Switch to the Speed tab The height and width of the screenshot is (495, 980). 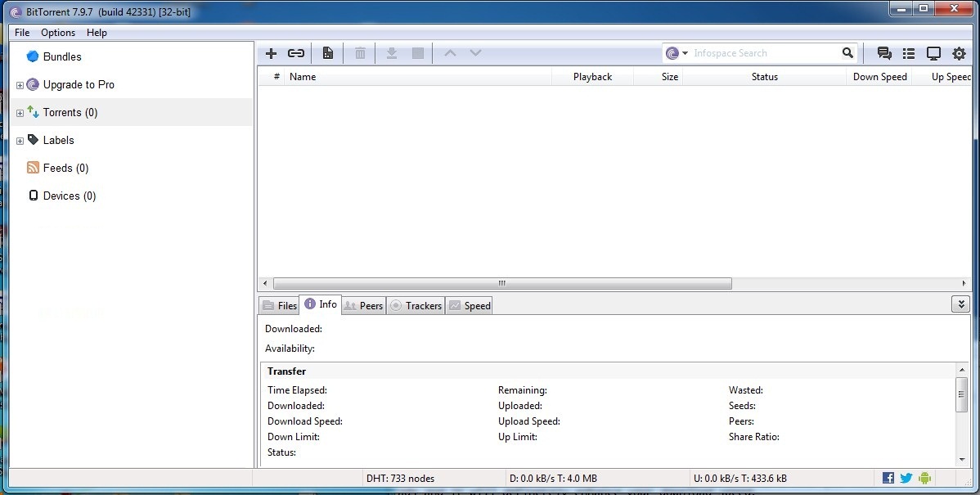click(470, 306)
